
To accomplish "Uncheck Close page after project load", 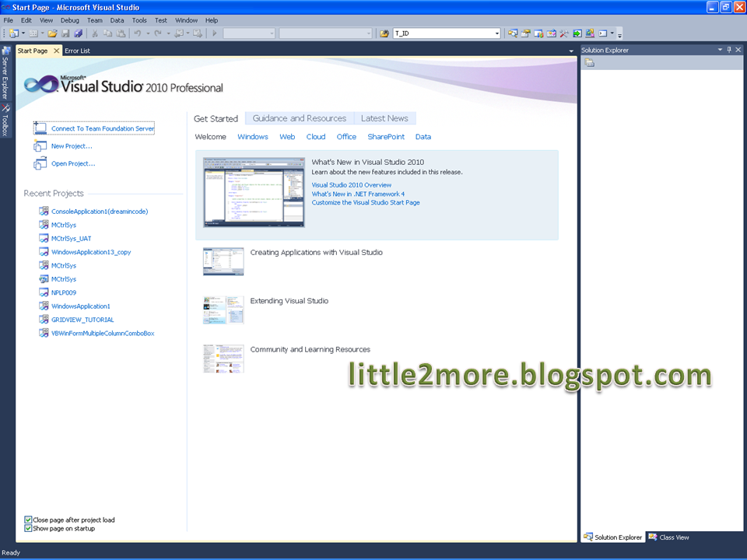I will [x=29, y=520].
